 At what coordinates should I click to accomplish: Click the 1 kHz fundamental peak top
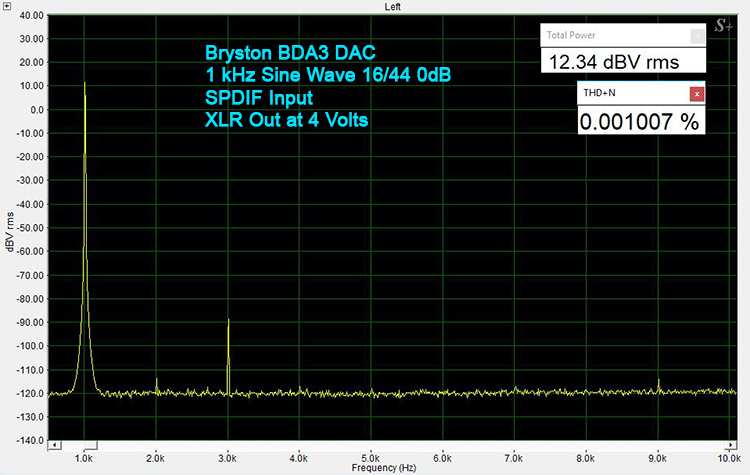tap(84, 83)
